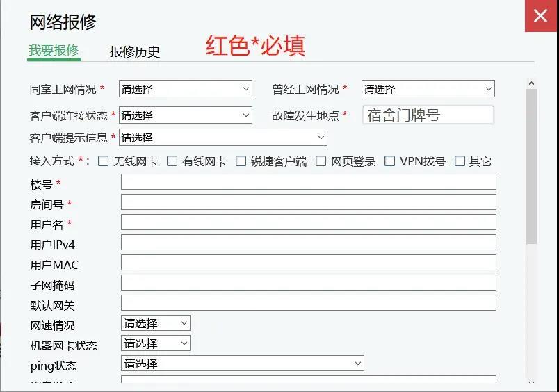Open the 网速情况 dropdown
The height and width of the screenshot is (392, 559).
click(x=155, y=323)
